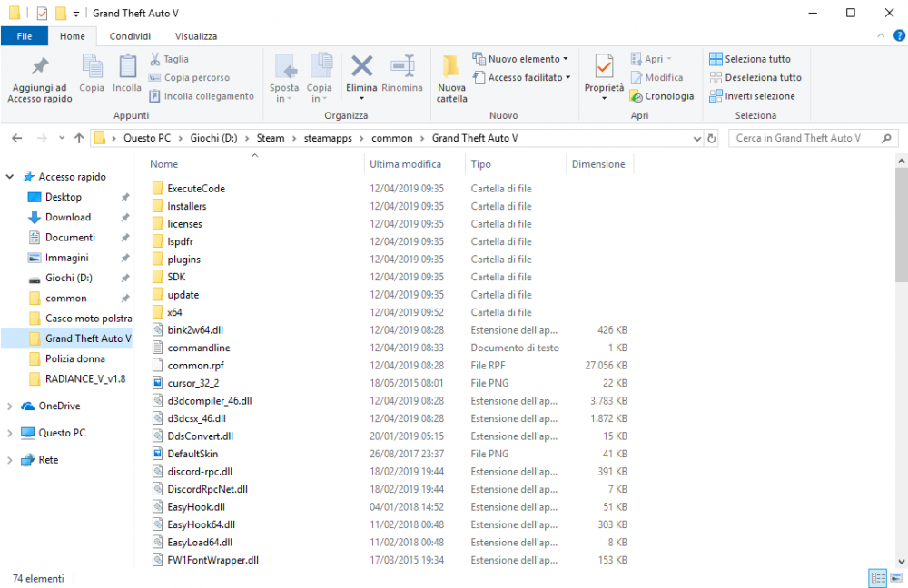908x588 pixels.
Task: Click Deseleziona tutto
Action: click(x=755, y=77)
